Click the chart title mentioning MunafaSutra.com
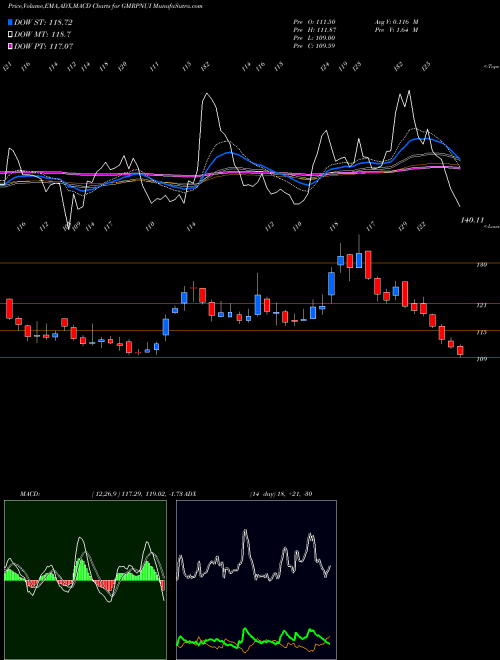Screen dimensions: 500x660 pos(105,6)
